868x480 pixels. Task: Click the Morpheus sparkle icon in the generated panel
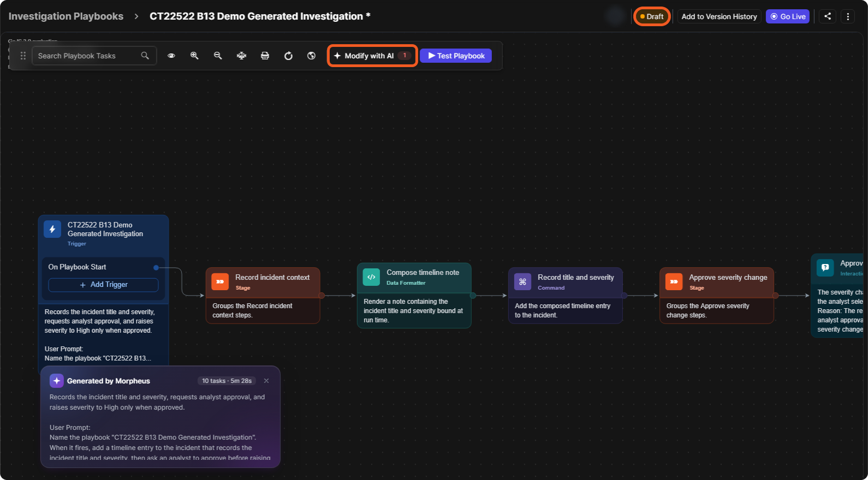click(x=57, y=381)
